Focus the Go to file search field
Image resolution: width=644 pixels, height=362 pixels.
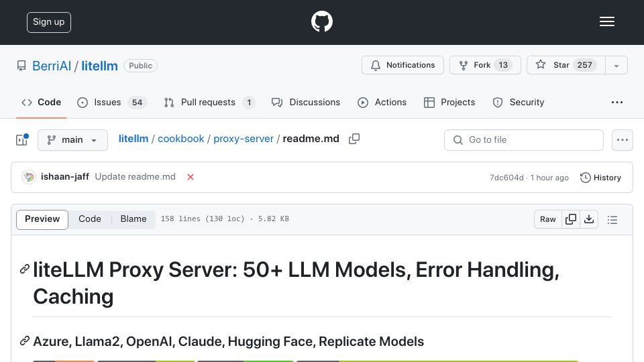tap(524, 140)
